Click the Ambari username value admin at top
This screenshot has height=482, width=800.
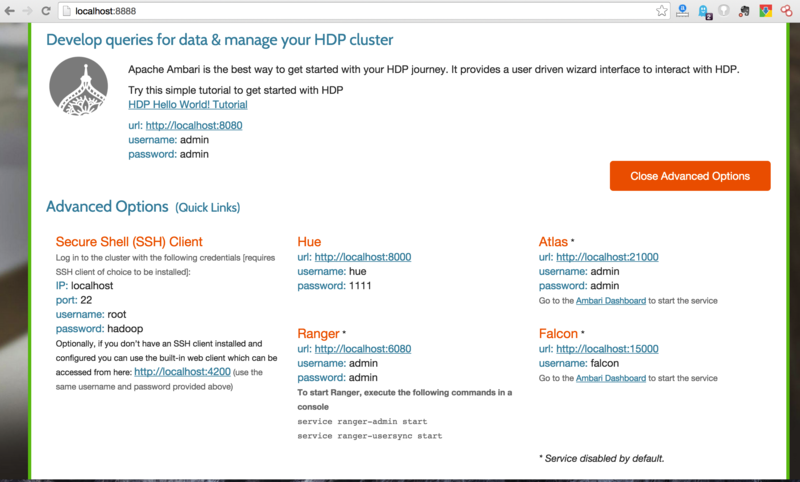tap(194, 140)
